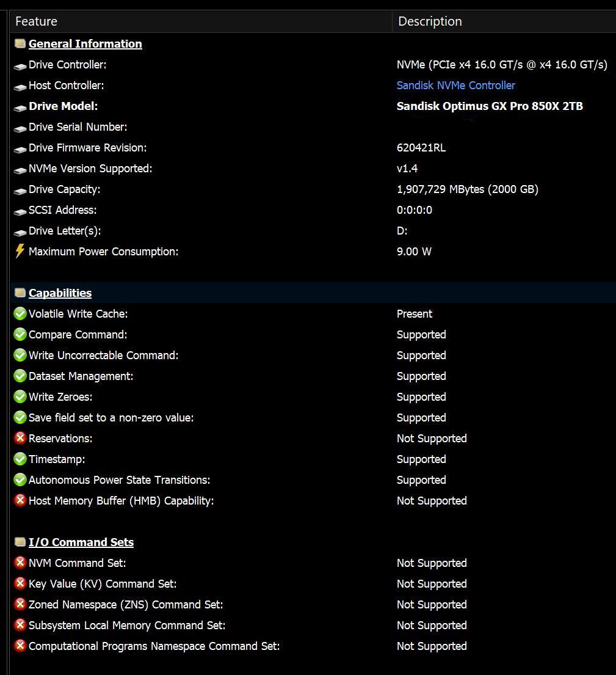Click the capacity value 1,907,729 MBytes

tap(467, 189)
